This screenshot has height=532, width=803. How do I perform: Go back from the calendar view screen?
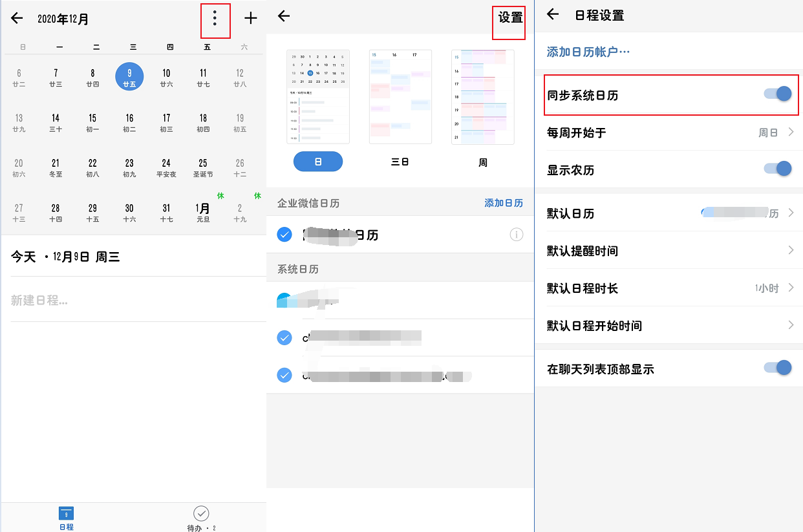[x=283, y=16]
